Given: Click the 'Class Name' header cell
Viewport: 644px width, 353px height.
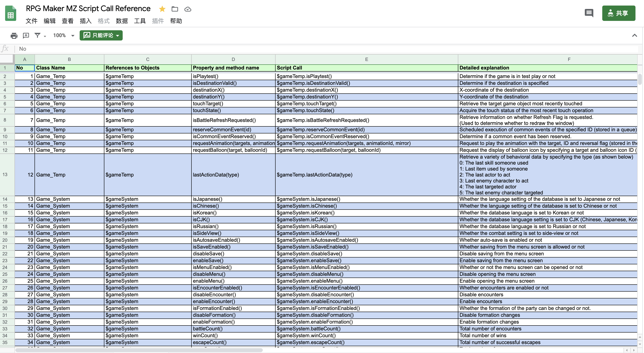Looking at the screenshot, I should [69, 68].
